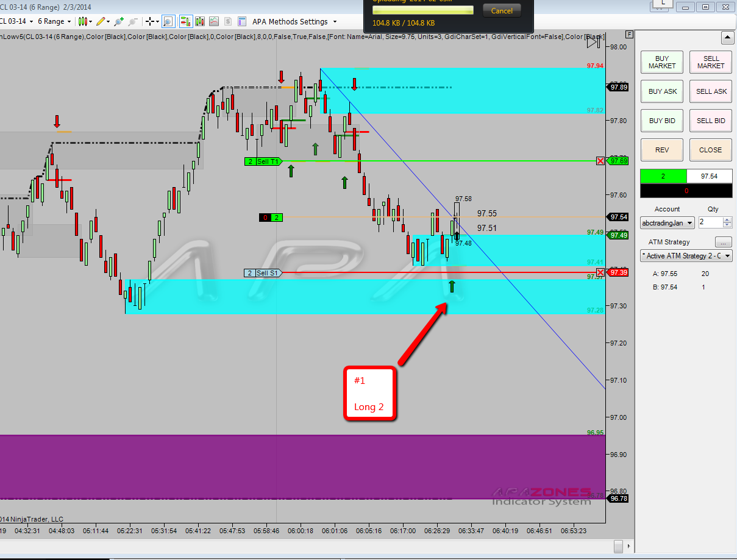The width and height of the screenshot is (737, 560).
Task: Click the BUY BID button
Action: click(x=662, y=121)
